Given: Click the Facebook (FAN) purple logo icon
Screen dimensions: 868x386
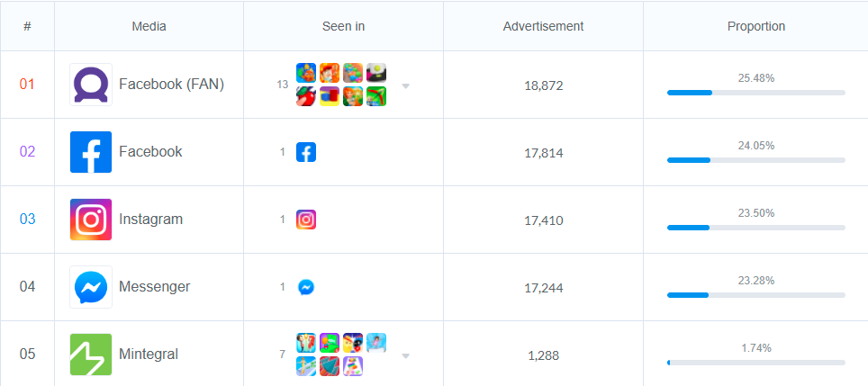Looking at the screenshot, I should (x=91, y=85).
